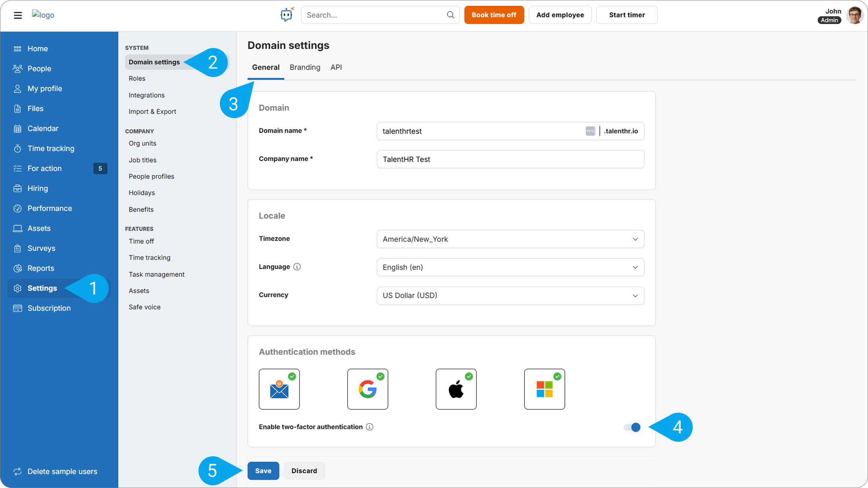
Task: Click the AI assistant robot icon
Action: [287, 15]
